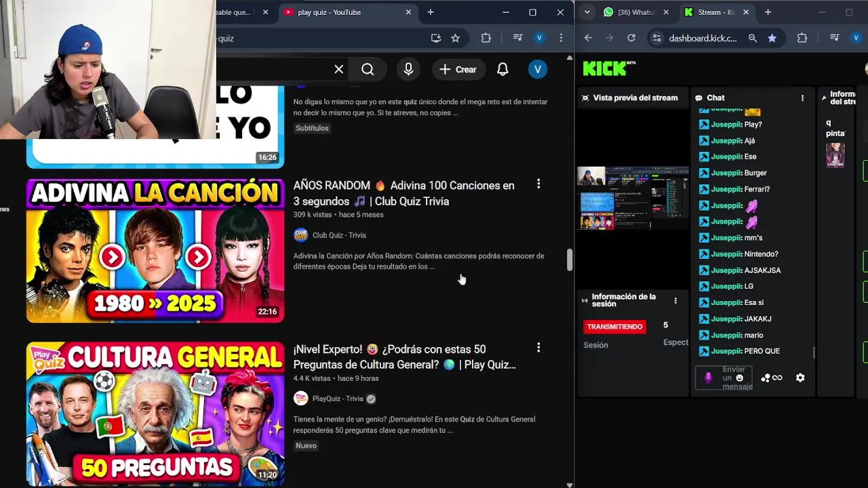The width and height of the screenshot is (868, 488).
Task: Open Chrome profile V in the Kick window
Action: coord(856,38)
